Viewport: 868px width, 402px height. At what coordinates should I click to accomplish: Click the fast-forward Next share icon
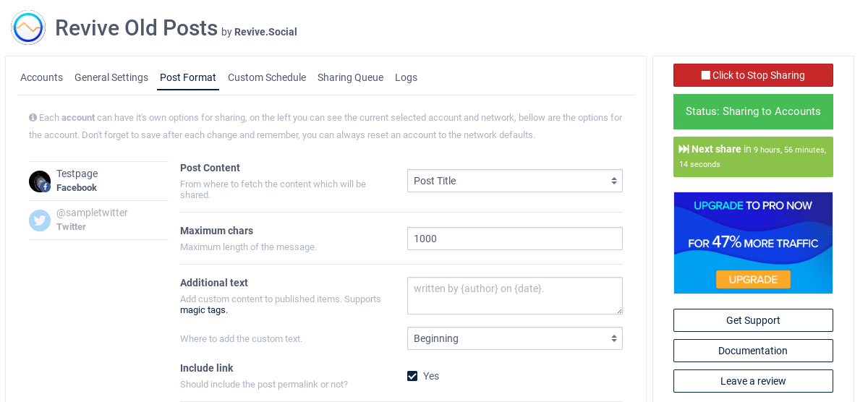[x=684, y=149]
